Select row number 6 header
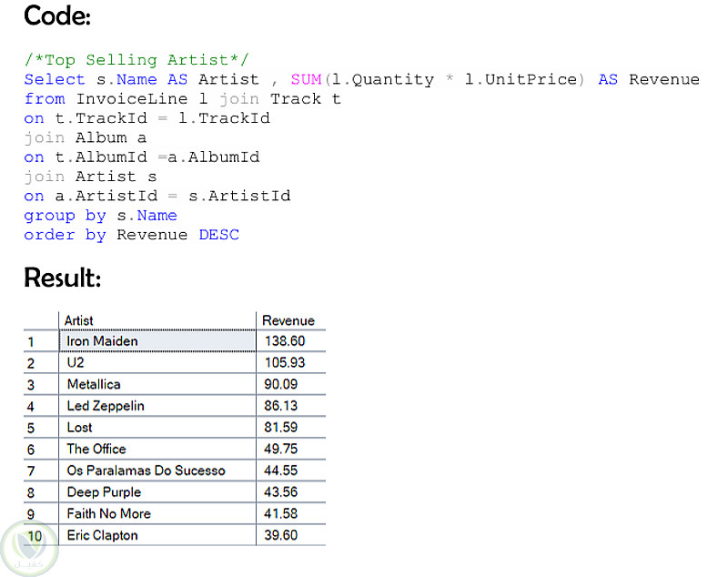Viewport: 728px width, 577px height. (41, 450)
